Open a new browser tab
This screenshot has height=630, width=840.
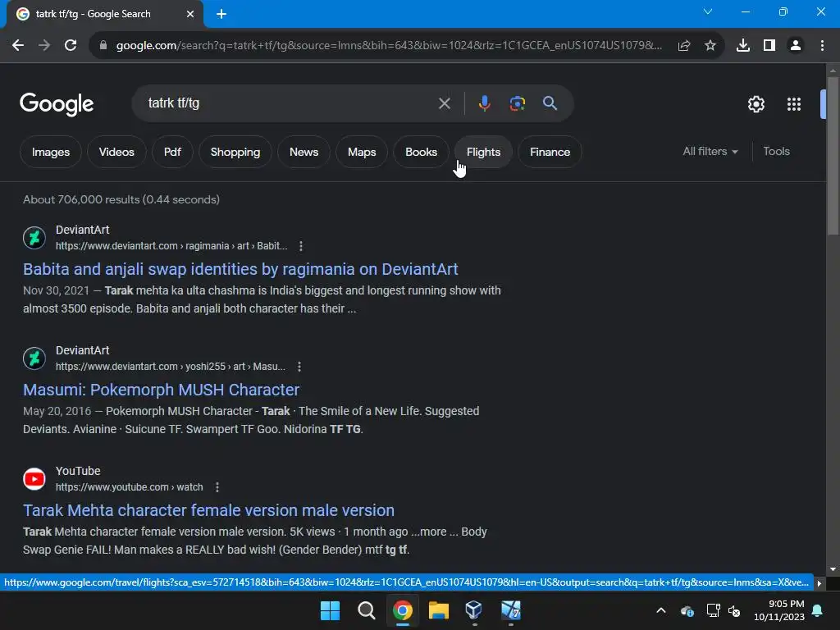point(221,14)
